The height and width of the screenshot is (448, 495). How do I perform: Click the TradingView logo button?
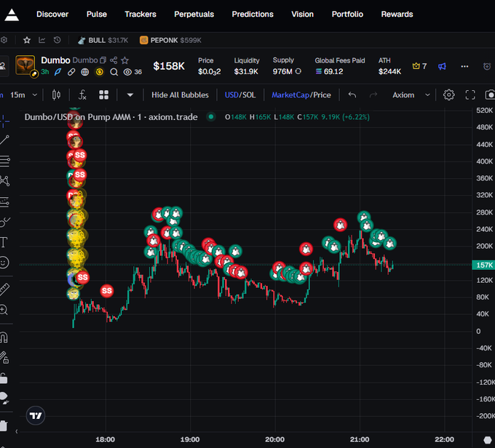pyautogui.click(x=36, y=415)
